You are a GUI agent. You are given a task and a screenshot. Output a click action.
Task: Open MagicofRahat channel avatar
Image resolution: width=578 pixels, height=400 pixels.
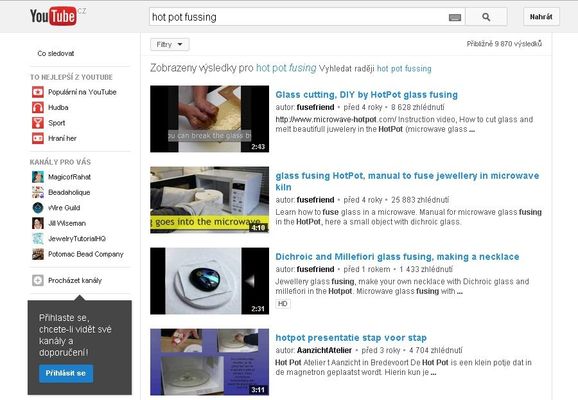pos(38,177)
